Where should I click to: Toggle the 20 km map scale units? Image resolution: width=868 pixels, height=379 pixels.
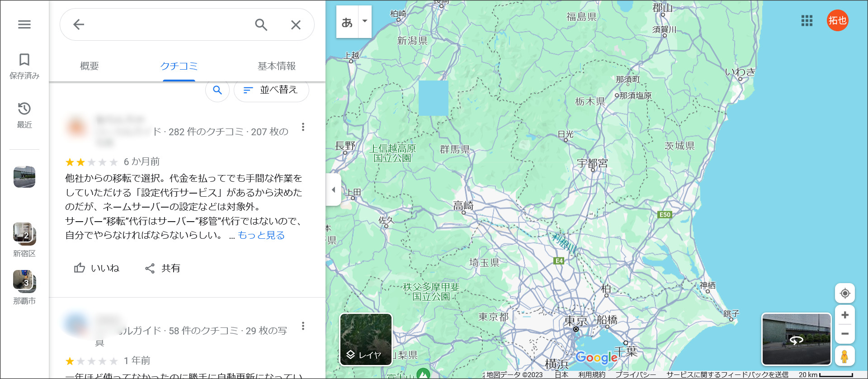click(826, 374)
